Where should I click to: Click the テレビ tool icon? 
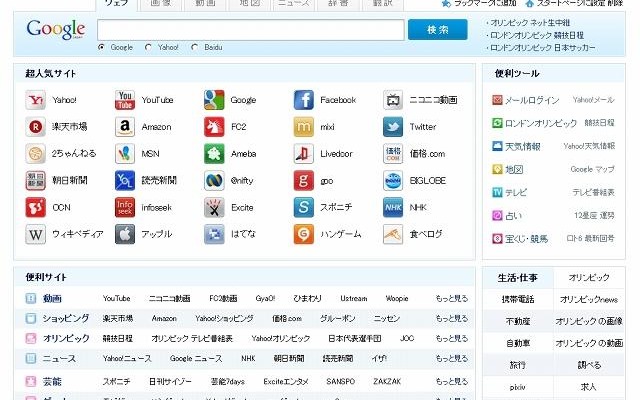(x=497, y=192)
